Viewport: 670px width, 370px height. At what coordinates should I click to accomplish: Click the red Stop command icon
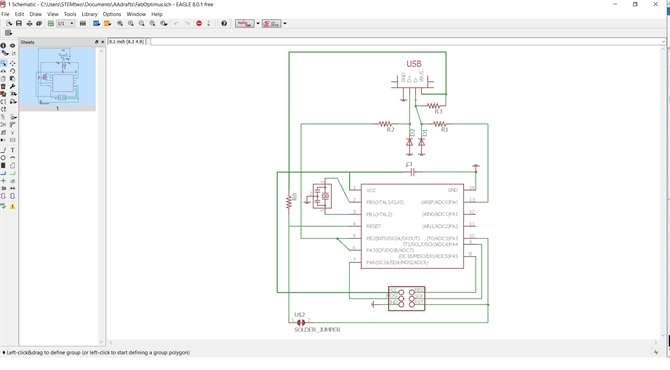coord(199,23)
